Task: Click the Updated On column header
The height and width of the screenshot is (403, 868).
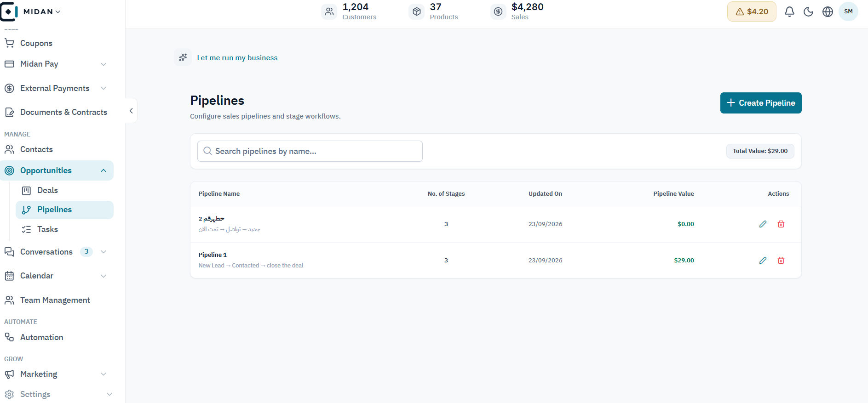Action: [545, 193]
